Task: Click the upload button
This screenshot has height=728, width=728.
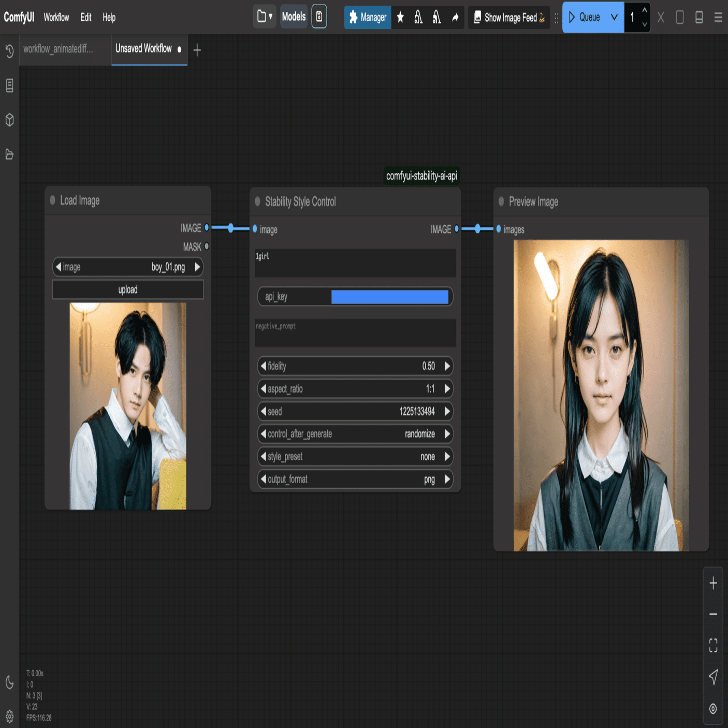Action: click(128, 289)
